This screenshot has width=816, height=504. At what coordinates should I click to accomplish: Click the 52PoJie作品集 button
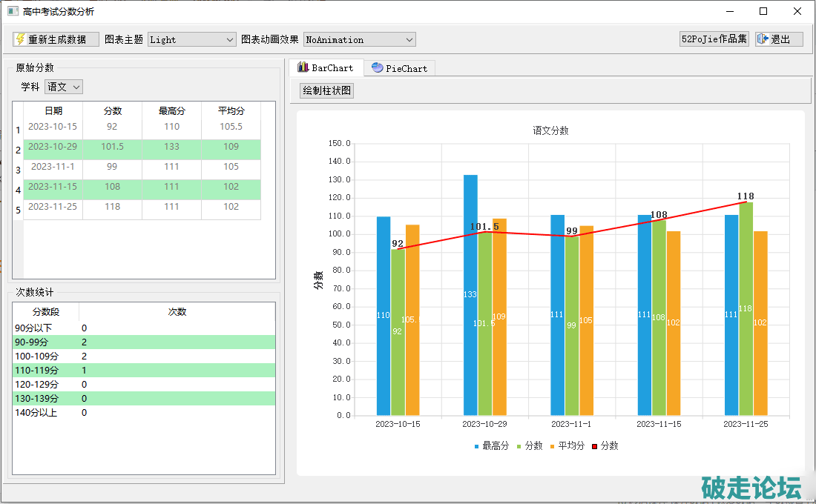pos(714,39)
